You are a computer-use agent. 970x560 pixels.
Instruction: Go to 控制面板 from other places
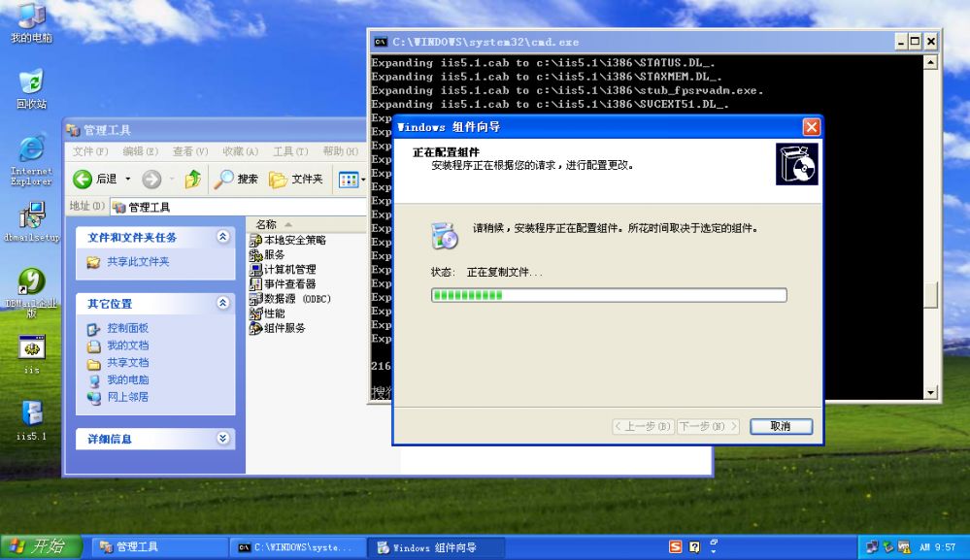[x=127, y=328]
